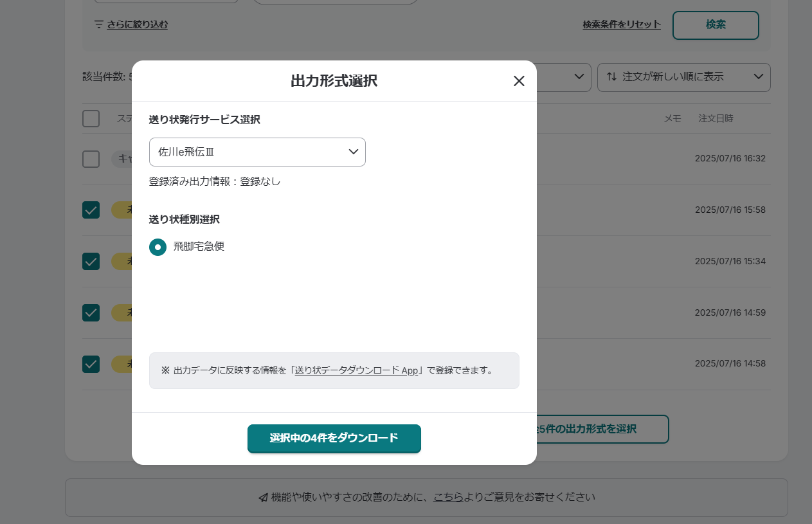Click the 送り状発行サービス選択 heading

204,120
